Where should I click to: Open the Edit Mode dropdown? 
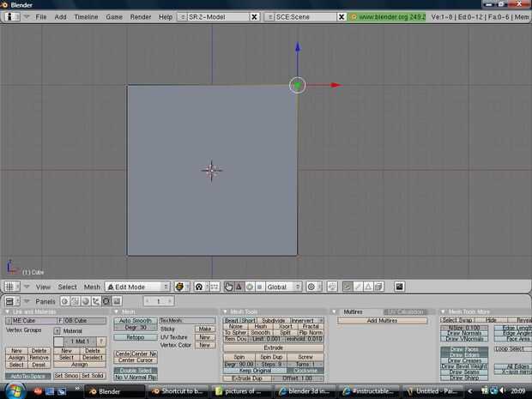[137, 287]
